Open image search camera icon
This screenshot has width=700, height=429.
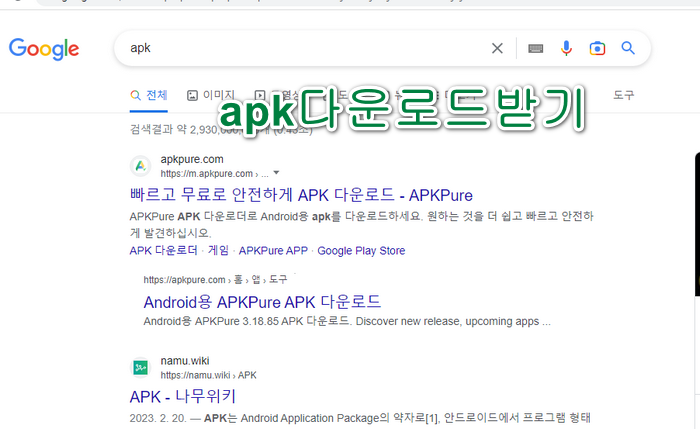597,48
